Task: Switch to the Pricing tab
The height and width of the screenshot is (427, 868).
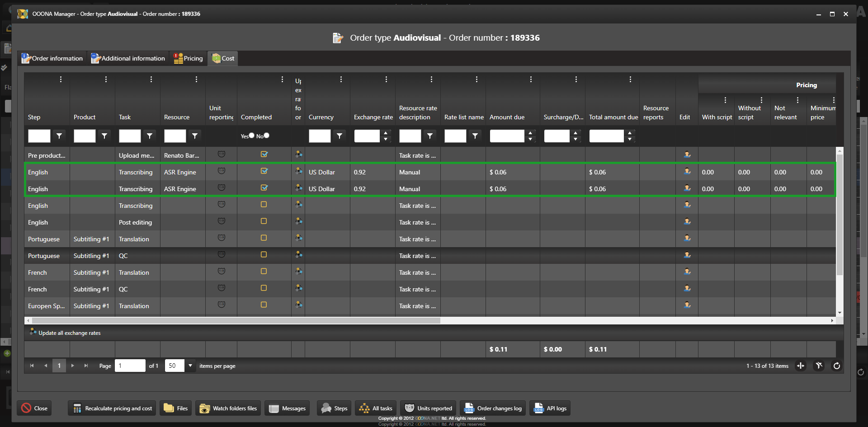Action: (x=189, y=58)
